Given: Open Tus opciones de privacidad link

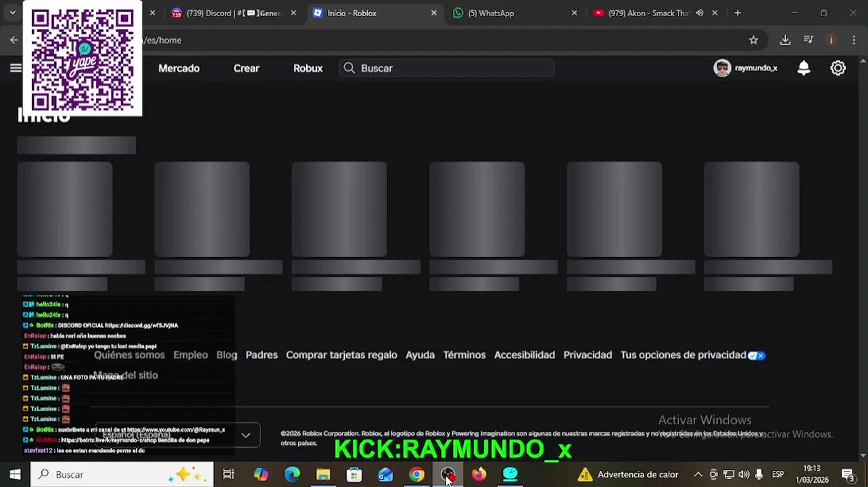Looking at the screenshot, I should (693, 354).
